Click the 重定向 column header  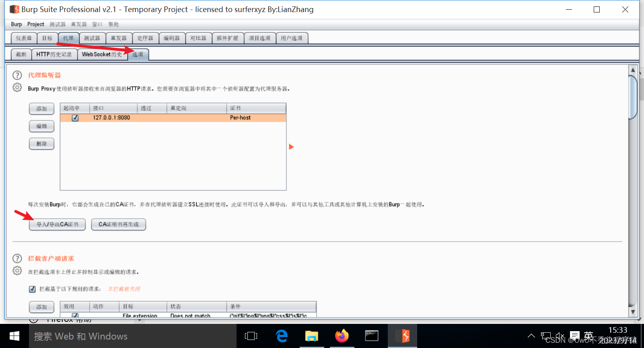point(197,108)
